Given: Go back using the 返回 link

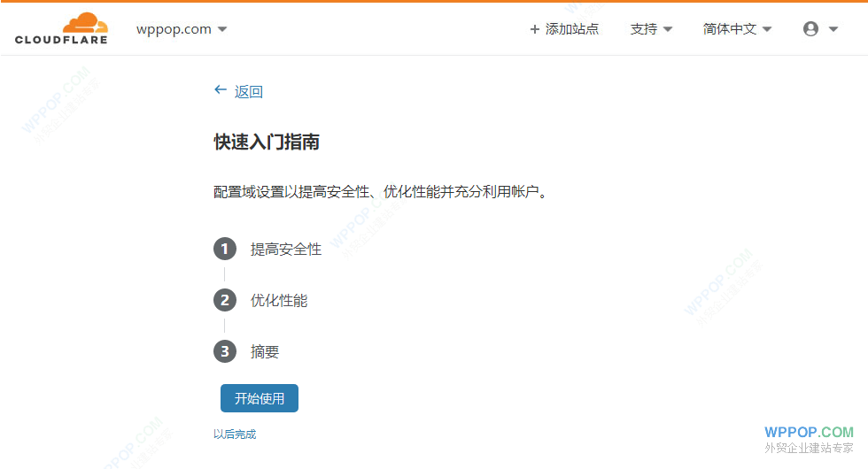Looking at the screenshot, I should (238, 91).
